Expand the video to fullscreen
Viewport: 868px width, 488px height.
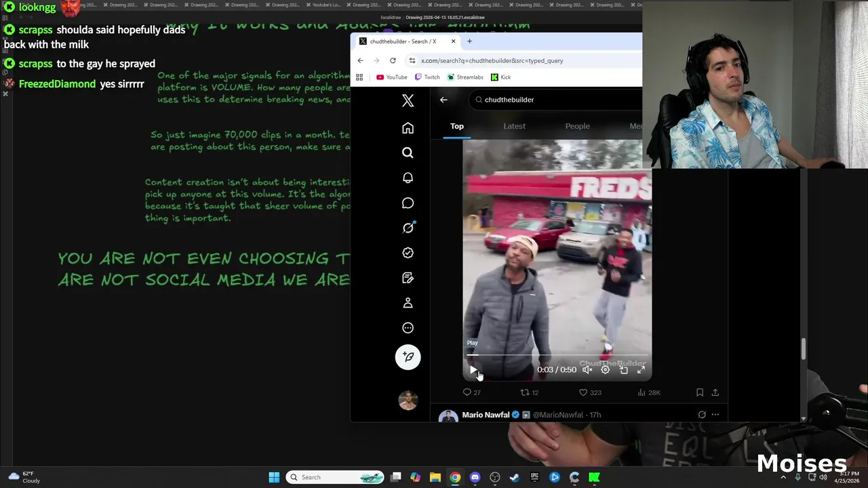coord(641,369)
